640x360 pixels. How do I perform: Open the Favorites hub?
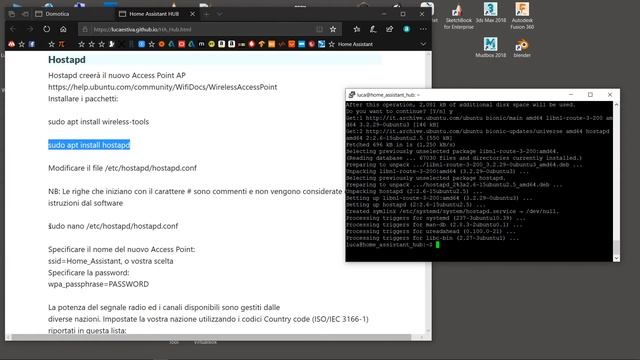pos(357,29)
